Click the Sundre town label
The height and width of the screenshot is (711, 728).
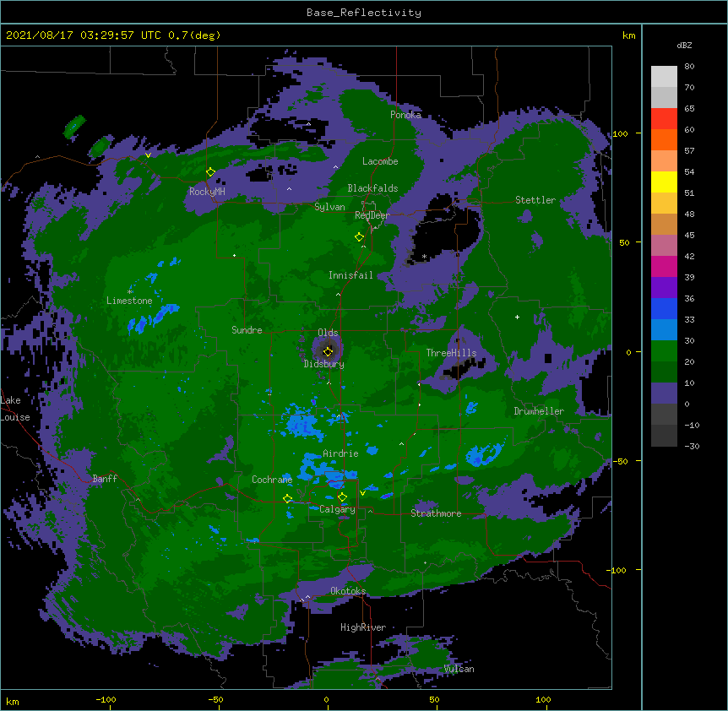click(x=247, y=330)
